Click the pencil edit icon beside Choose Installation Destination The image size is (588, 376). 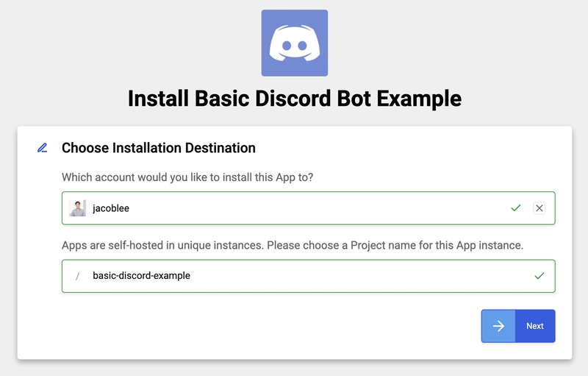coord(43,148)
